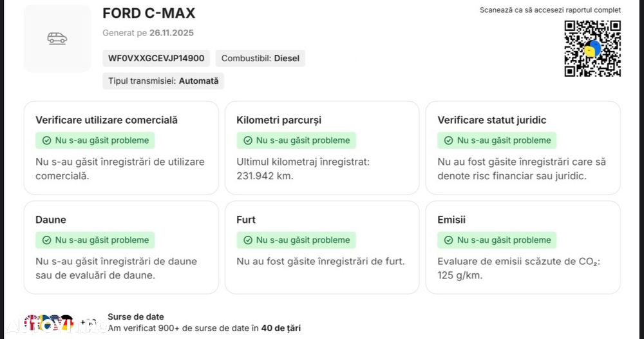Click the check icon under Furt
Viewport: 644px width, 339px height.
tap(247, 240)
